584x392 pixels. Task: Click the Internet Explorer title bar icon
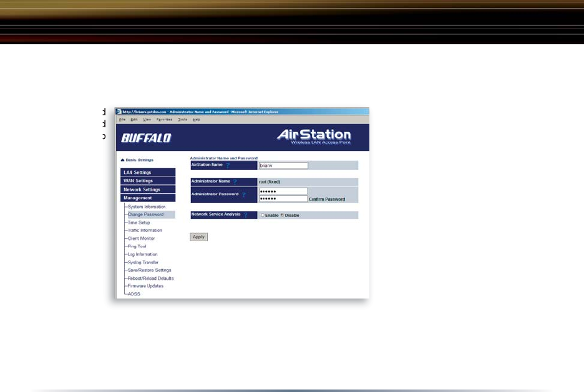tap(119, 112)
